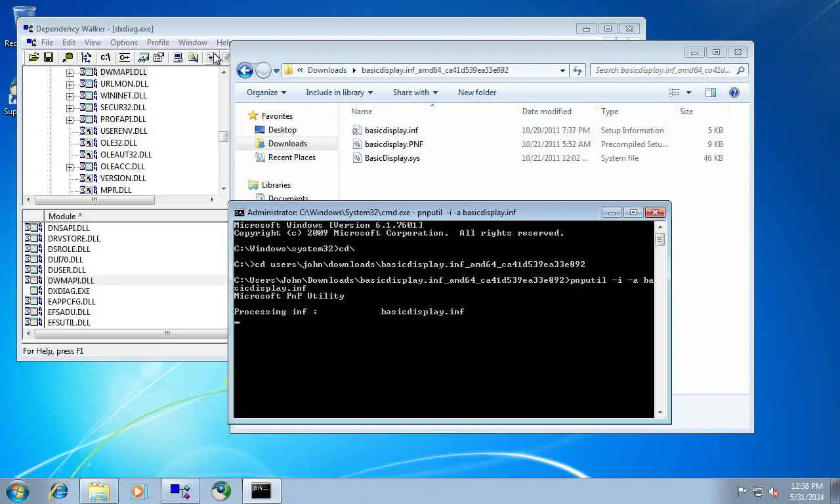Click the New folder button

[477, 93]
